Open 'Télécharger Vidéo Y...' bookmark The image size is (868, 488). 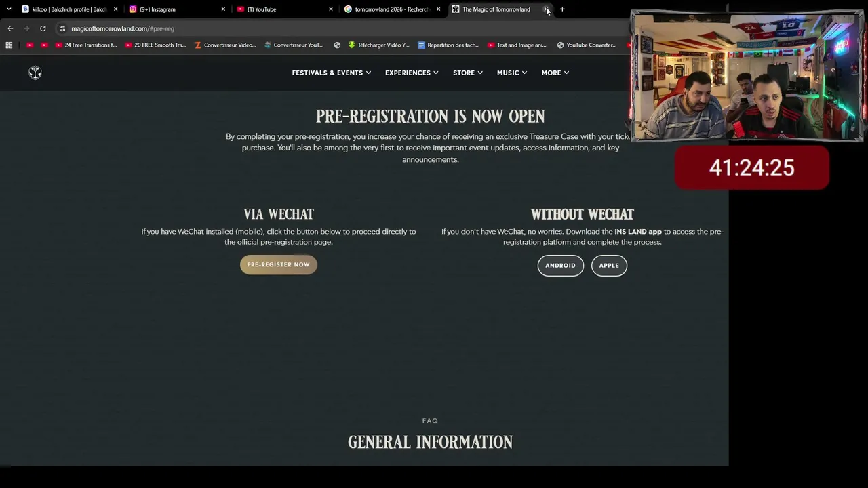[x=378, y=45]
